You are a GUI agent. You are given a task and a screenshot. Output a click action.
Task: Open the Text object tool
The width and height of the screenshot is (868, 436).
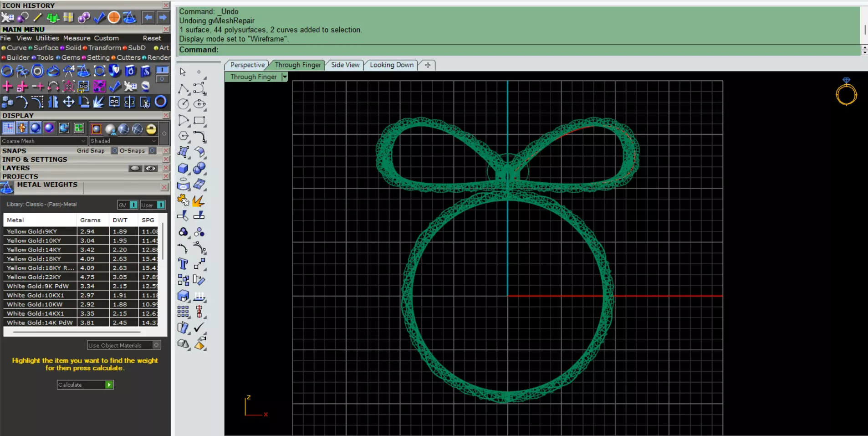tap(183, 264)
